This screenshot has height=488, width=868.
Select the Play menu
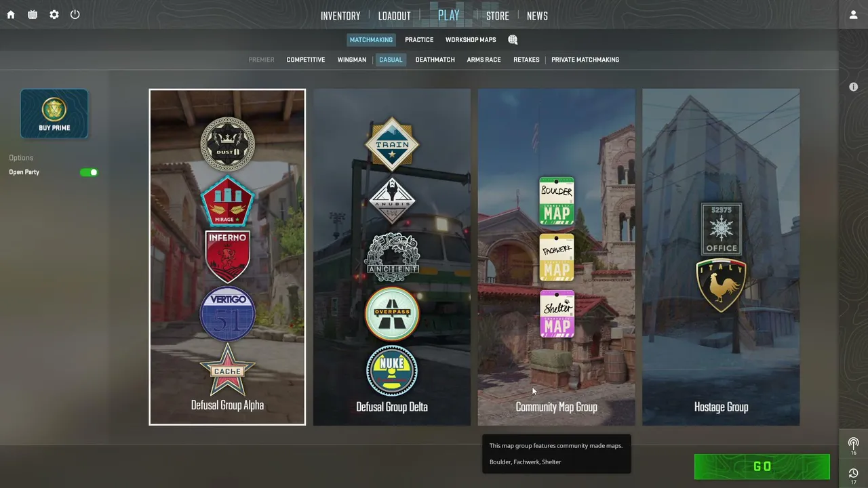(449, 15)
